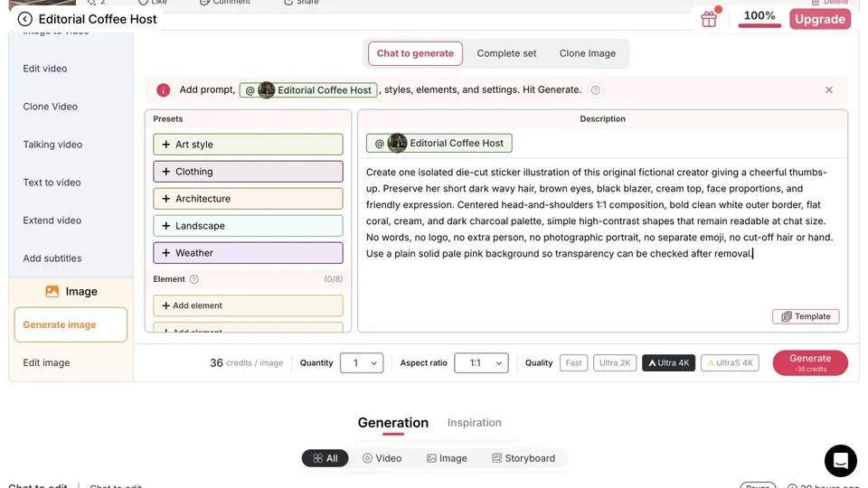Expand the Architecture preset
This screenshot has height=488, width=868.
(x=248, y=199)
